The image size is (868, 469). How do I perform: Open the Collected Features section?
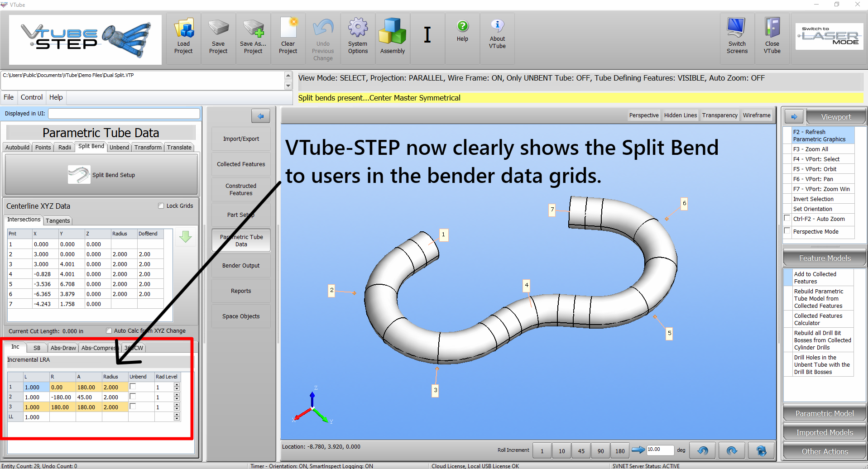[241, 164]
